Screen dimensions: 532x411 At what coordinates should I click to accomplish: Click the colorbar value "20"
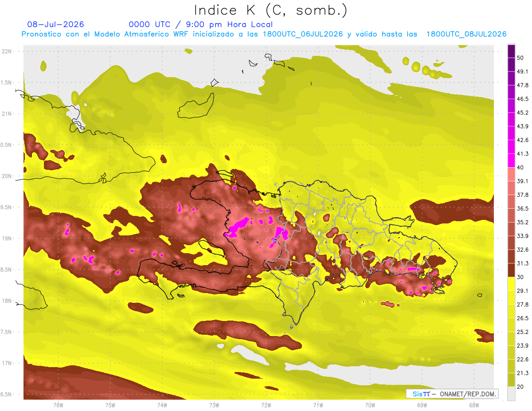(521, 386)
